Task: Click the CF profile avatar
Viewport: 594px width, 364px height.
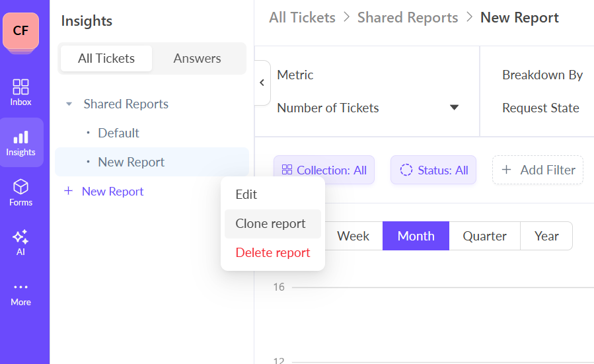Action: pyautogui.click(x=20, y=30)
